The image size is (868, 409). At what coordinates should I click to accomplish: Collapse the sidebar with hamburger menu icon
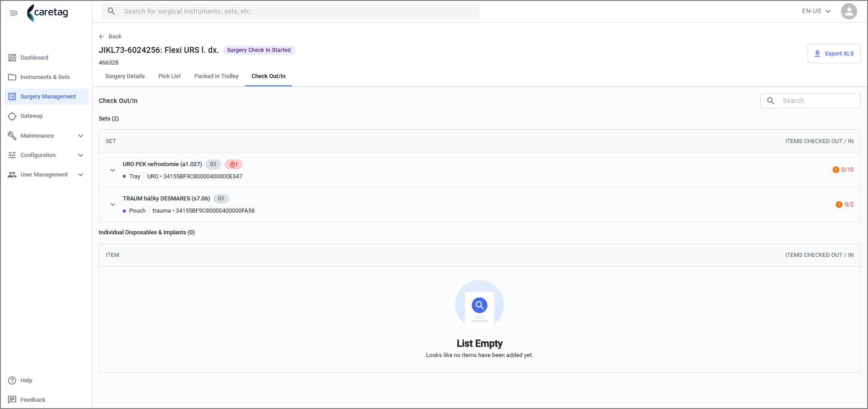point(14,13)
